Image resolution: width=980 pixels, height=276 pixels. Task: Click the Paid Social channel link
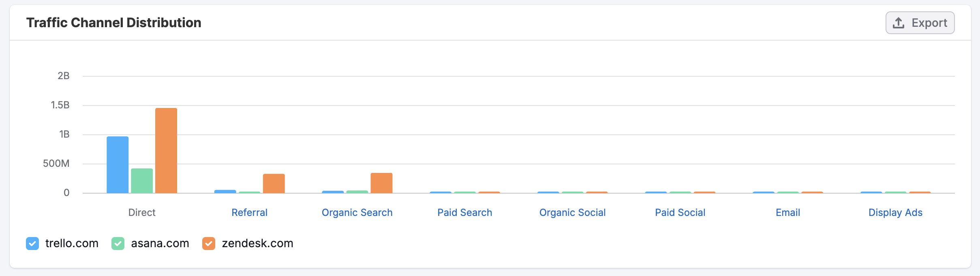680,213
